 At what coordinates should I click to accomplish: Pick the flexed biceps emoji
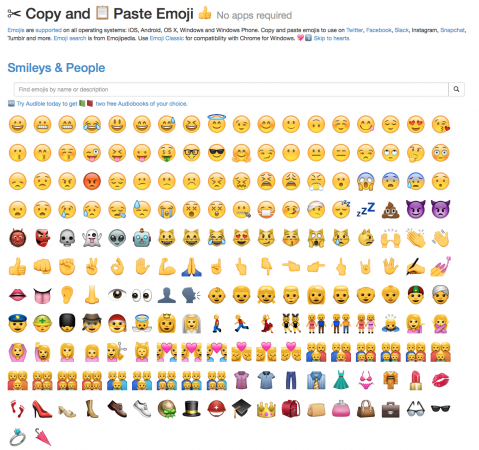pos(167,266)
